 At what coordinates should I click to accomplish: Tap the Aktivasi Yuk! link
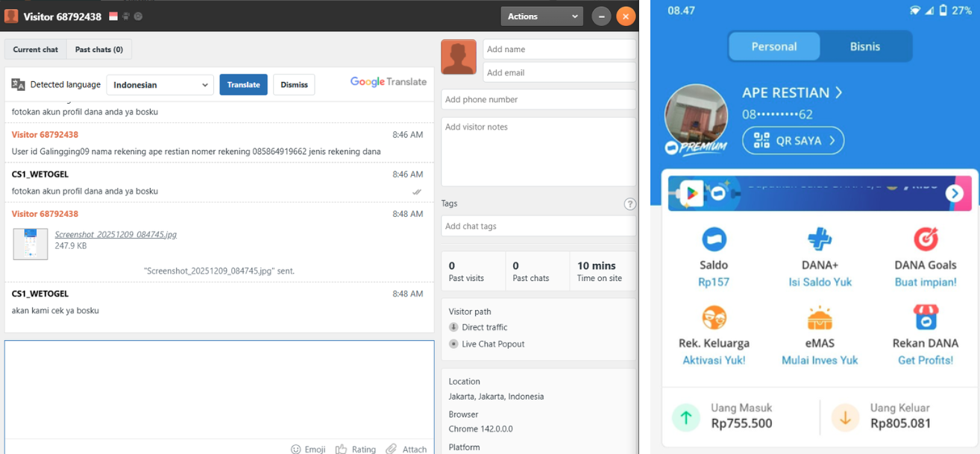(714, 360)
